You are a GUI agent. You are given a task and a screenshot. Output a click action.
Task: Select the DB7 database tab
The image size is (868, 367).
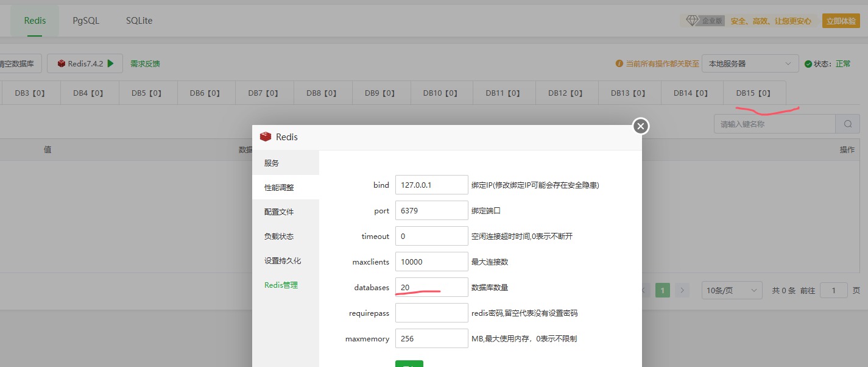pyautogui.click(x=263, y=93)
